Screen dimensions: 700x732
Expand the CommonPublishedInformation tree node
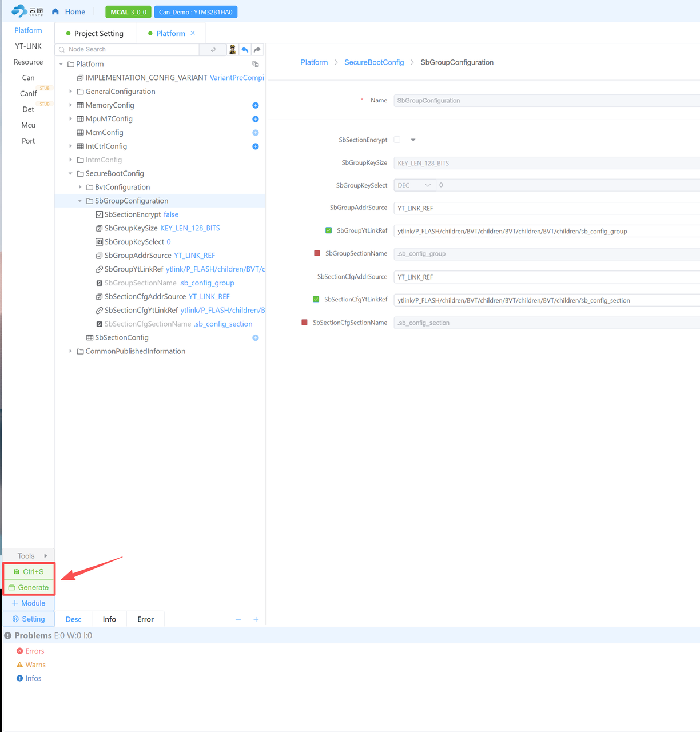click(70, 351)
